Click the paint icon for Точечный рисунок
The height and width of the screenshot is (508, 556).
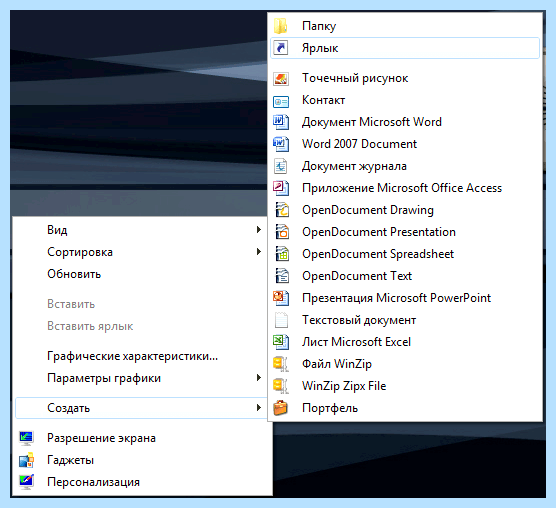[x=280, y=78]
